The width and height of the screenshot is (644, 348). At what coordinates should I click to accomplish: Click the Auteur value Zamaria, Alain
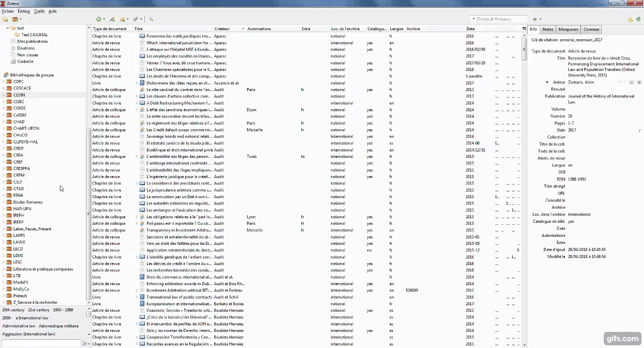580,82
